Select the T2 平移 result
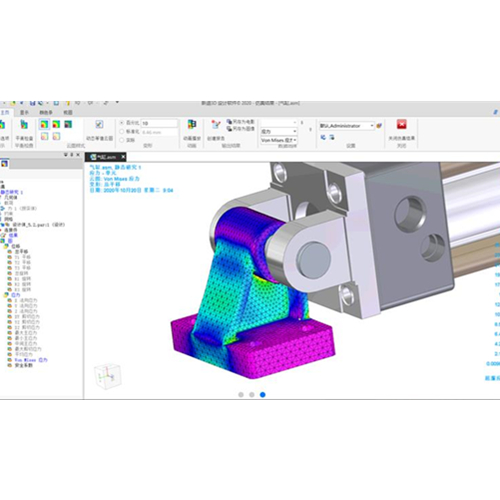 coord(22,262)
